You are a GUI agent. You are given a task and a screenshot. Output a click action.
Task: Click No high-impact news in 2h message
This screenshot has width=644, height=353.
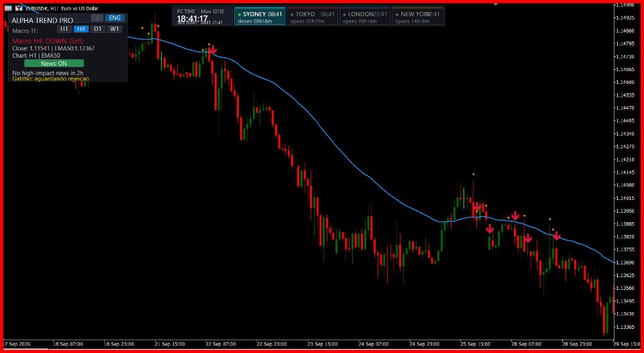coord(48,72)
